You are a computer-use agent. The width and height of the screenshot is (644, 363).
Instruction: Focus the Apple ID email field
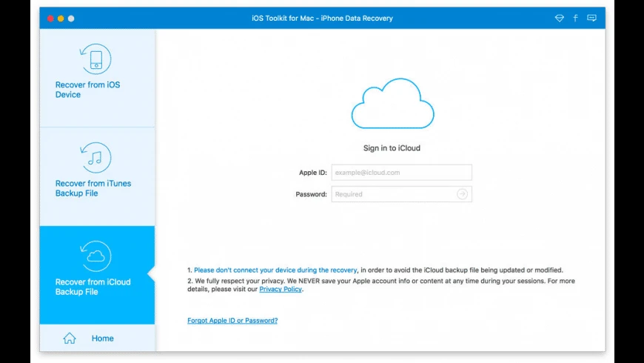pyautogui.click(x=402, y=173)
